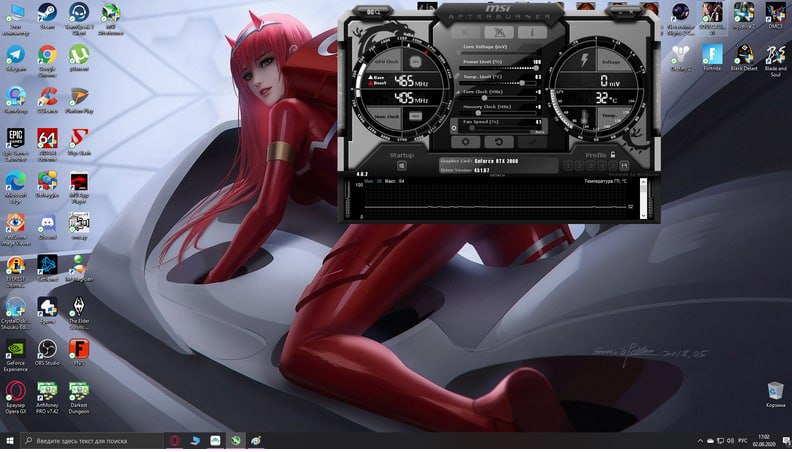This screenshot has height=452, width=792.
Task: Click the Core Clock slider handle
Action: point(484,98)
